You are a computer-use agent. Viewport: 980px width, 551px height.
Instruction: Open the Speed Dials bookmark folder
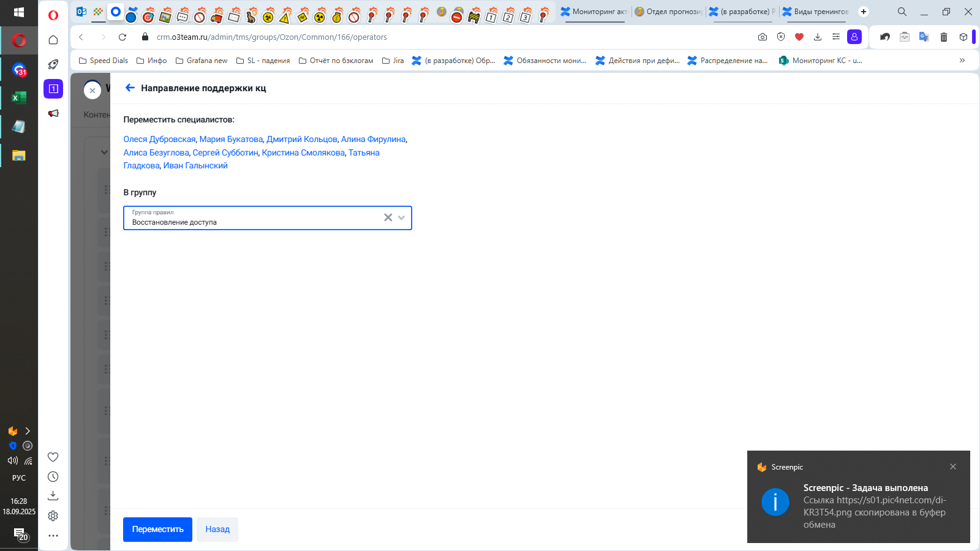104,61
